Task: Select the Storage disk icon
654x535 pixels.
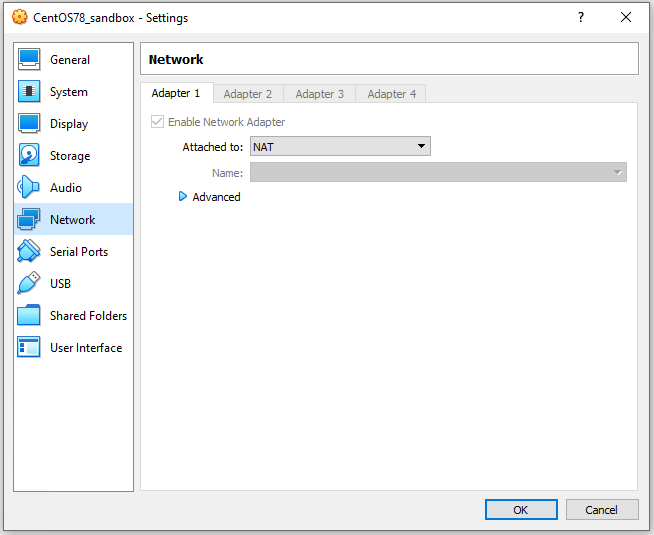Action: click(29, 156)
